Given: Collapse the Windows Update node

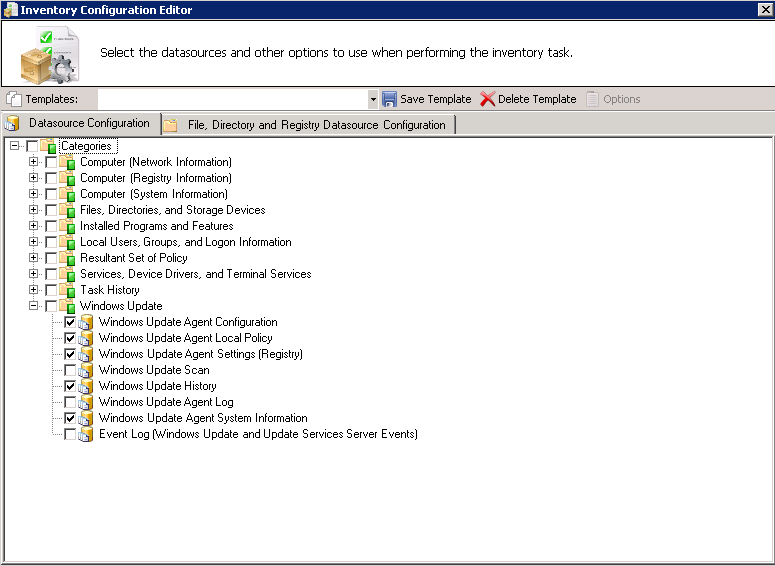Looking at the screenshot, I should pos(33,305).
